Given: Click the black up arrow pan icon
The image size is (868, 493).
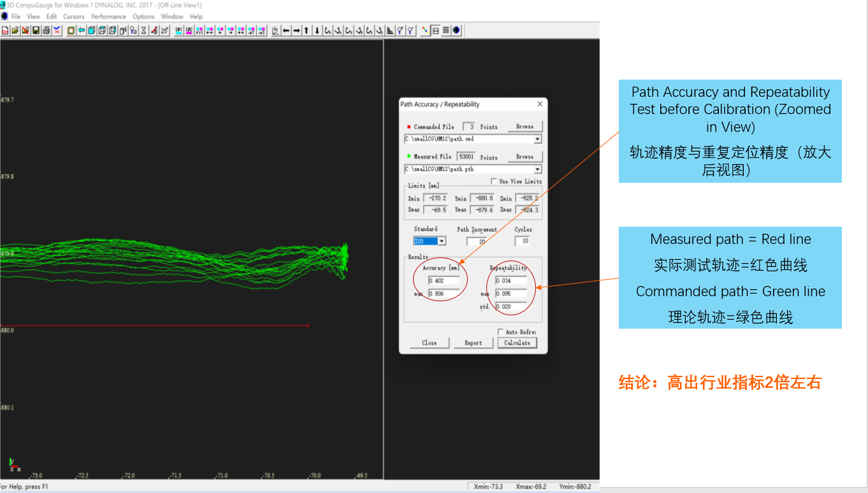Looking at the screenshot, I should (x=307, y=31).
